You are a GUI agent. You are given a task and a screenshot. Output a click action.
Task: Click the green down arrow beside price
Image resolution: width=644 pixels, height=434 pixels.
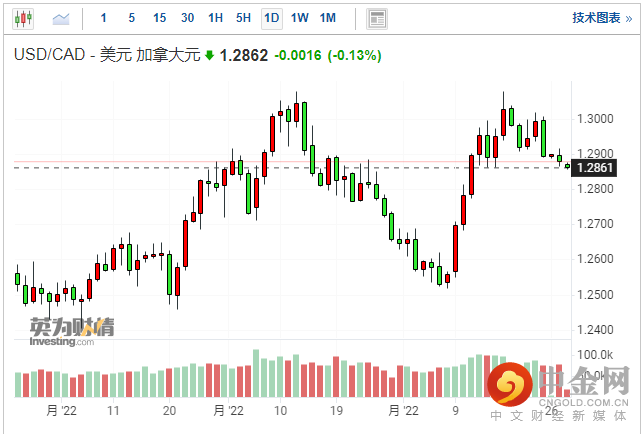click(209, 56)
